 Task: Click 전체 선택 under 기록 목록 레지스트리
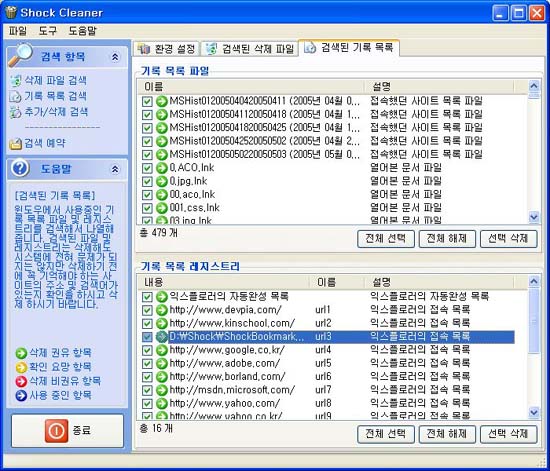click(x=385, y=434)
